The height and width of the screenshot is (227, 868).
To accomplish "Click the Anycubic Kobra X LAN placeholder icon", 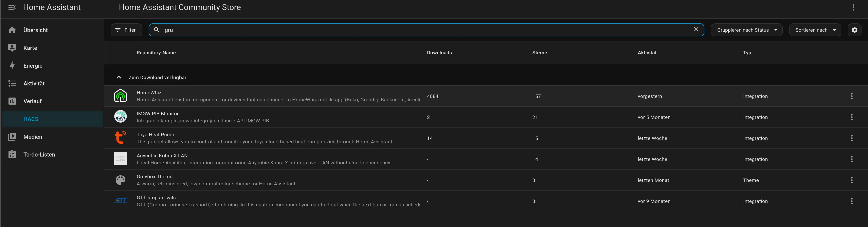I will [x=121, y=158].
